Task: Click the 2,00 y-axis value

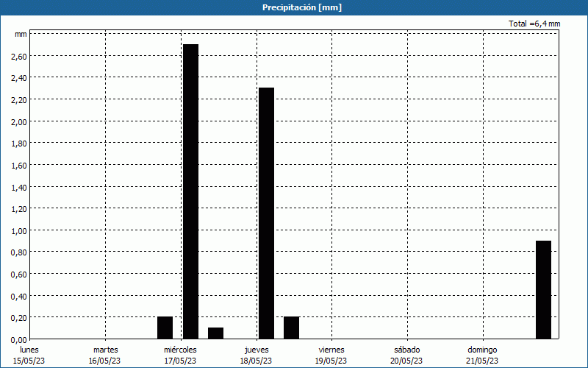Action: click(x=20, y=121)
